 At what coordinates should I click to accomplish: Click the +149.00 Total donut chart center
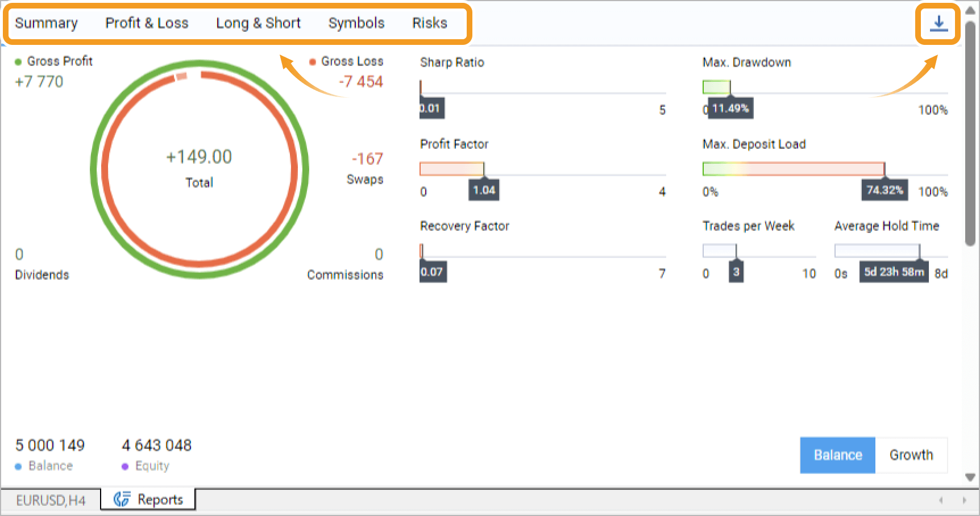199,169
